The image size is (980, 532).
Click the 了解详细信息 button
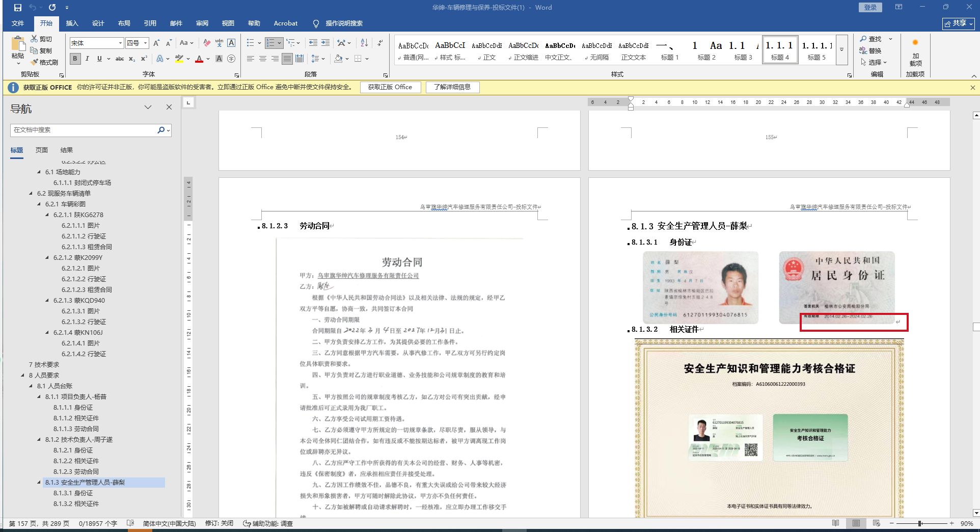[x=452, y=87]
